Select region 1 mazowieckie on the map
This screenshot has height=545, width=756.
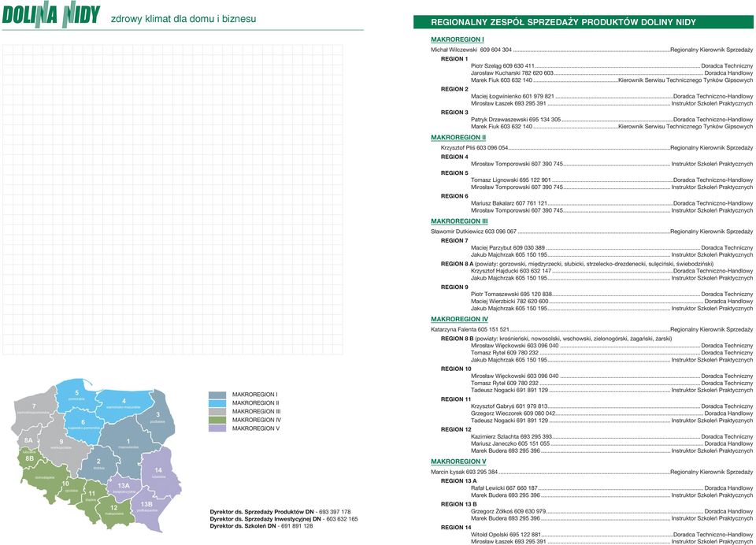pyautogui.click(x=128, y=443)
